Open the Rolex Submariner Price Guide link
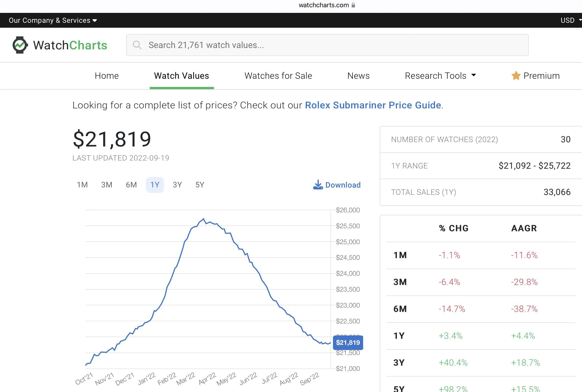The image size is (582, 392). pos(373,105)
